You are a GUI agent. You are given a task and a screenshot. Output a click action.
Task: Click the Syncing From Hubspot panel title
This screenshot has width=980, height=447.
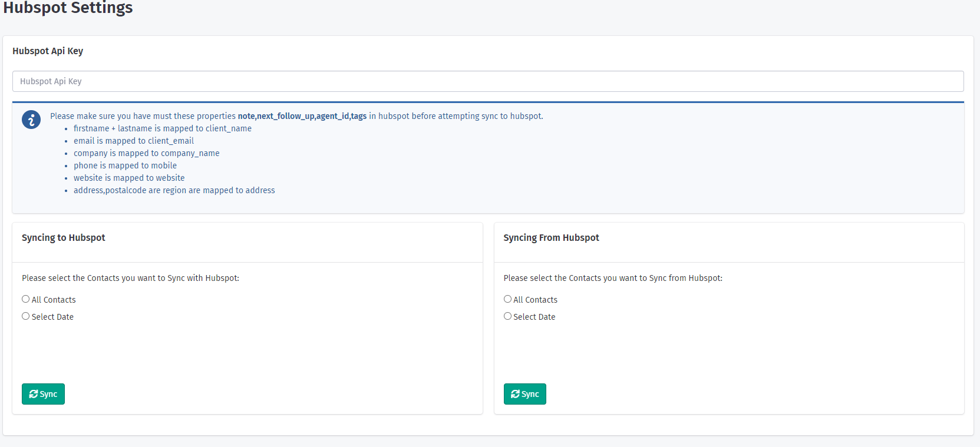[551, 237]
